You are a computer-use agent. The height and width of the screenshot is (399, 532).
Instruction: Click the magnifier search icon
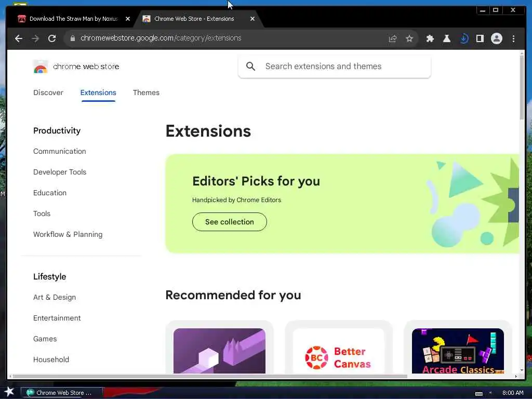250,66
